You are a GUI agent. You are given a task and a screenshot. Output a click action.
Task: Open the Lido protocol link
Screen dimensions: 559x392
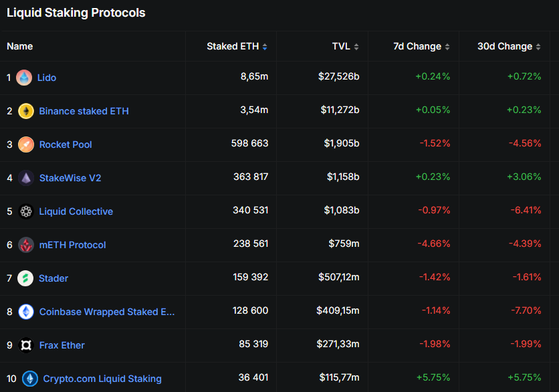tap(47, 78)
